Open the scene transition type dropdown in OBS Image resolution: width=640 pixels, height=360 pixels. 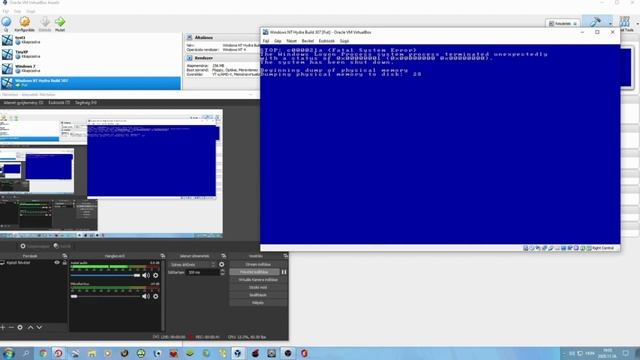pos(192,264)
